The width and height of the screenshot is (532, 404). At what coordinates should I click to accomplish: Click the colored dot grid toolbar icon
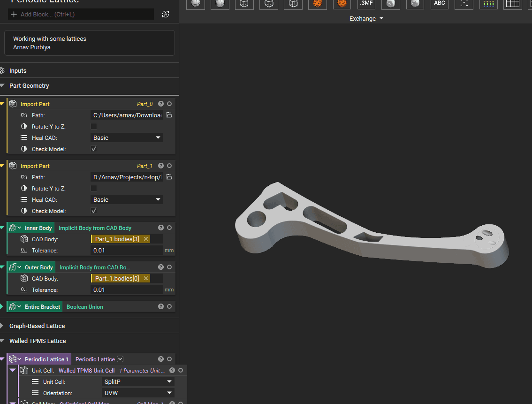pos(489,4)
